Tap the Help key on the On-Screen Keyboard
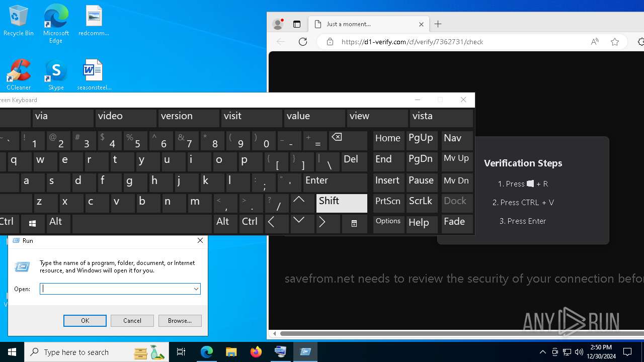 (422, 223)
